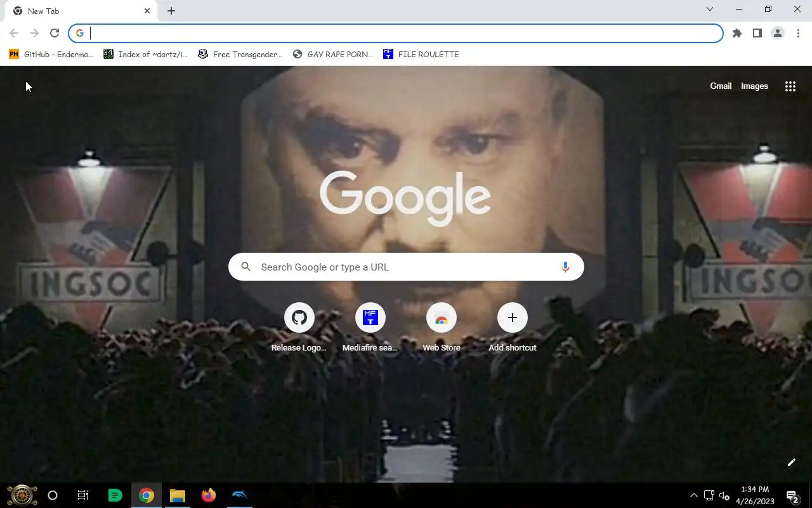Open File Explorer from taskbar
Viewport: 812px width, 508px height.
[x=178, y=495]
